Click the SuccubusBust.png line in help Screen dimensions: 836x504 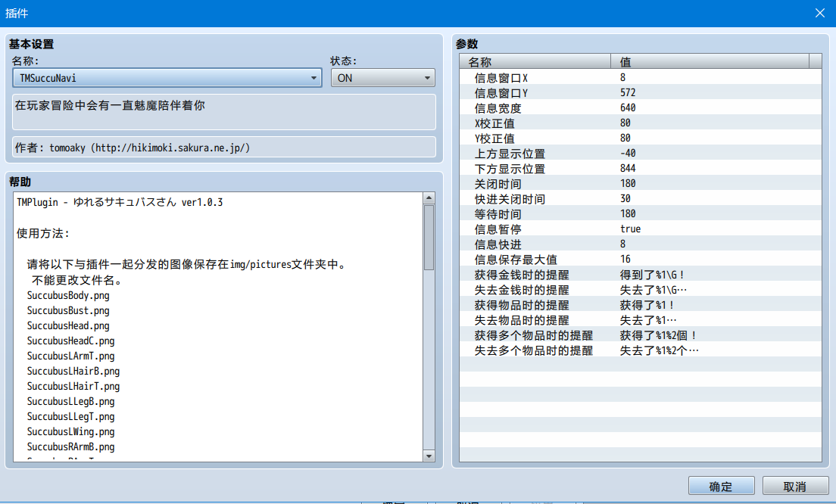click(68, 310)
